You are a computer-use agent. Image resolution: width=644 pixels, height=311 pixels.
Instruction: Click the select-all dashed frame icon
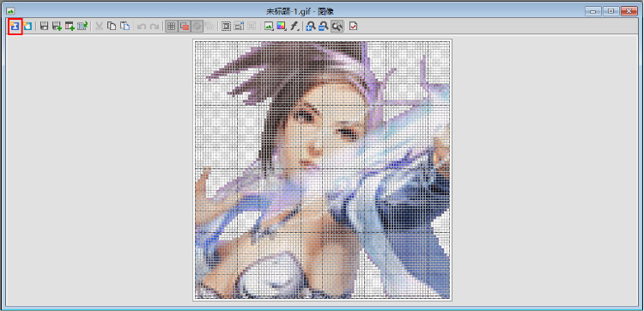click(x=226, y=27)
